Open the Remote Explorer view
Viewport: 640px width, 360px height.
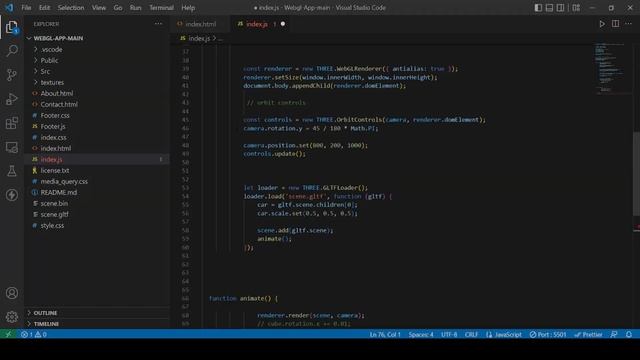12,147
